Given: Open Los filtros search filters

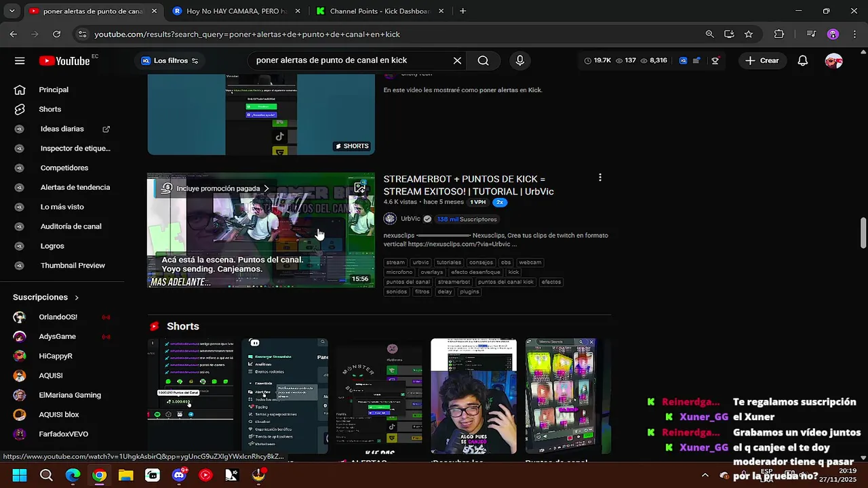Looking at the screenshot, I should [x=170, y=60].
